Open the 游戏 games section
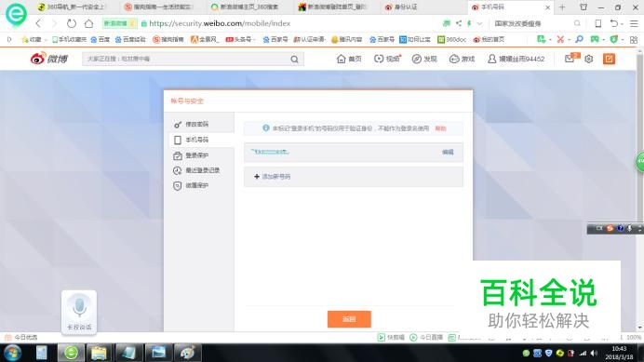 (462, 60)
